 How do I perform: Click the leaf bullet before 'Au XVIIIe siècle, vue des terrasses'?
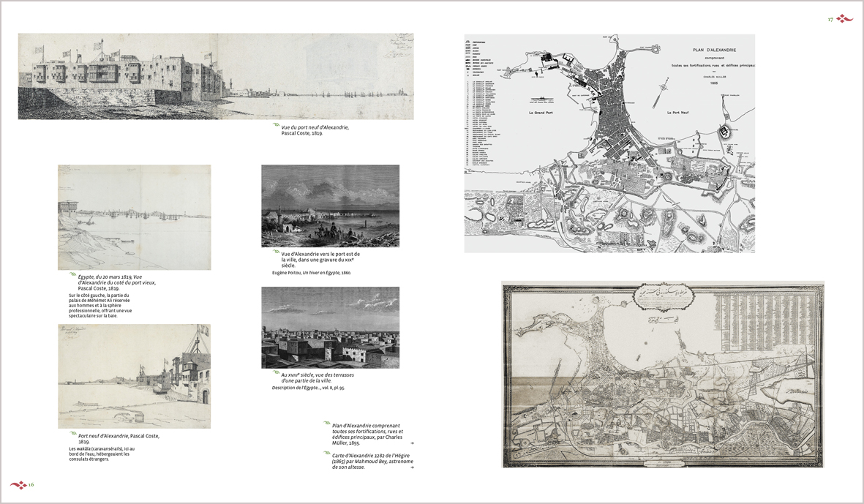click(276, 373)
